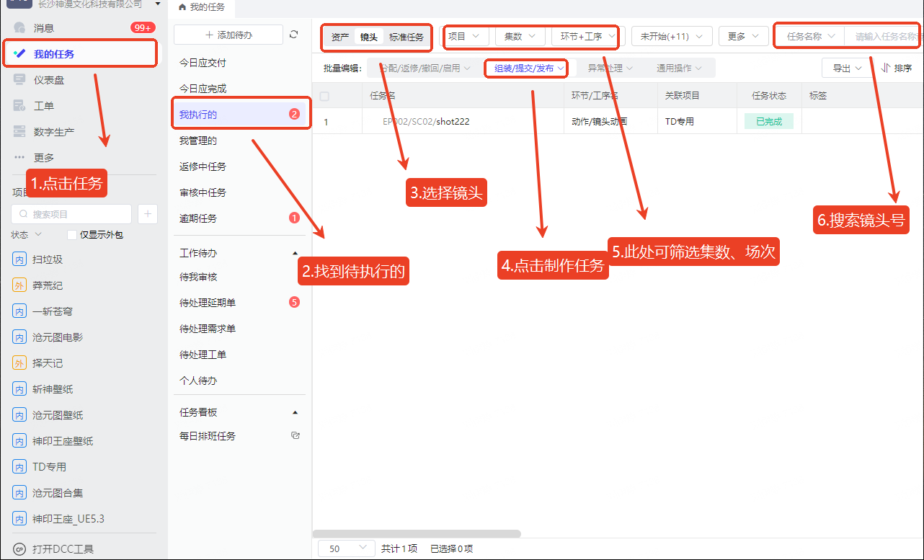Viewport: 924px width, 560px height.
Task: Change the page size dropdown showing 50
Action: [x=346, y=548]
